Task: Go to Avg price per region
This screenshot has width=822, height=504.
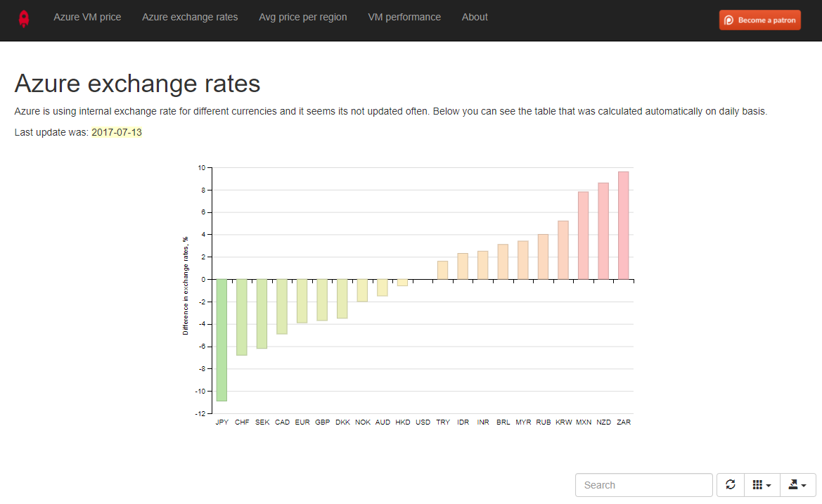Action: pos(302,18)
